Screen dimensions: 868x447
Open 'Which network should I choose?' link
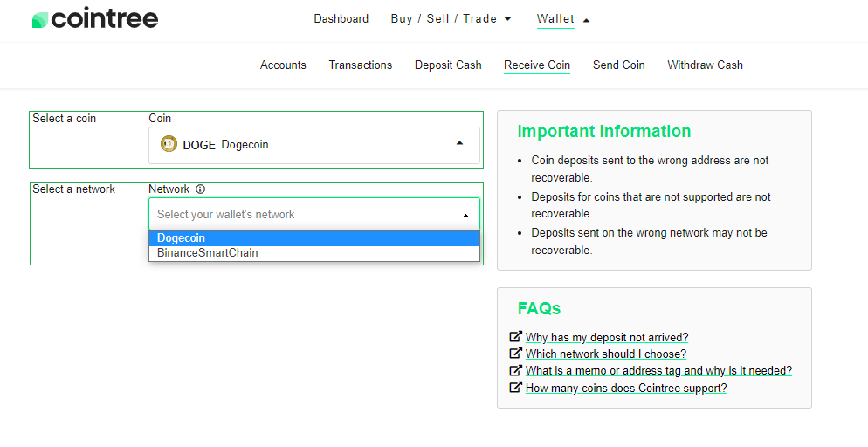(x=606, y=354)
